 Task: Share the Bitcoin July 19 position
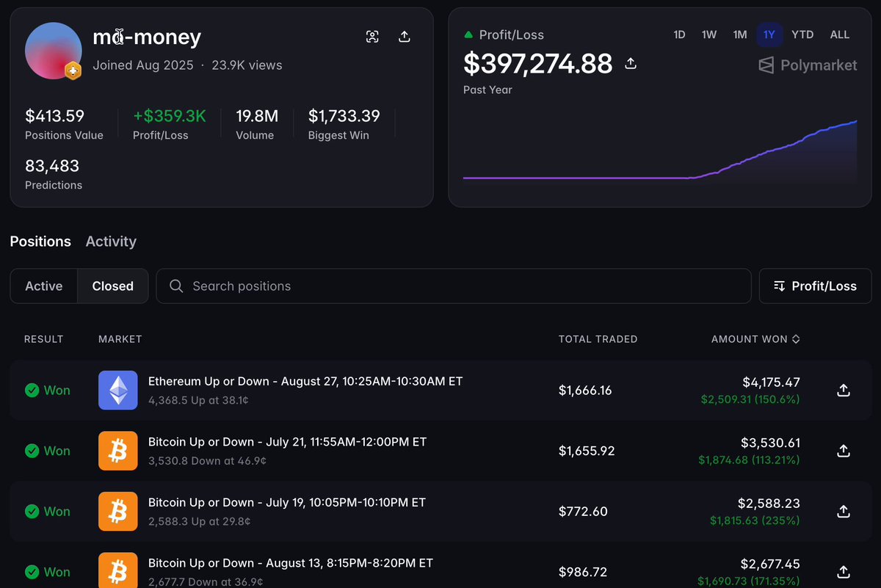pos(844,512)
